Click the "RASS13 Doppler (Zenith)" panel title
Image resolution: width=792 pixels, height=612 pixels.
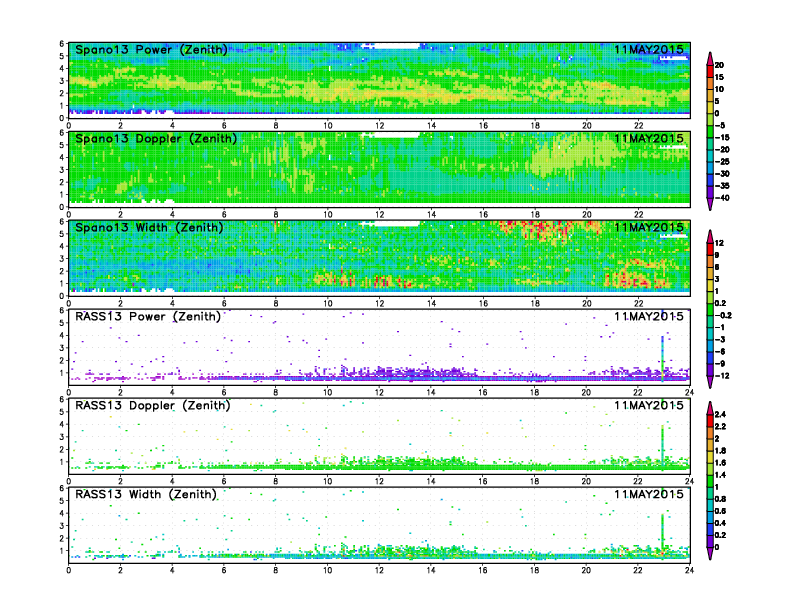(153, 405)
